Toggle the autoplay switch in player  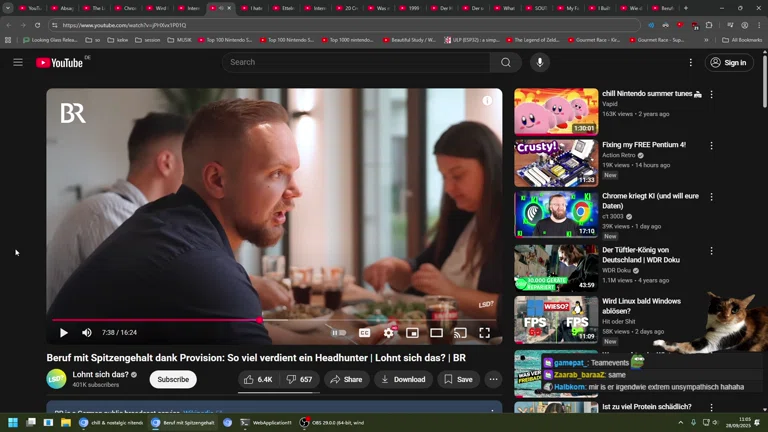339,333
